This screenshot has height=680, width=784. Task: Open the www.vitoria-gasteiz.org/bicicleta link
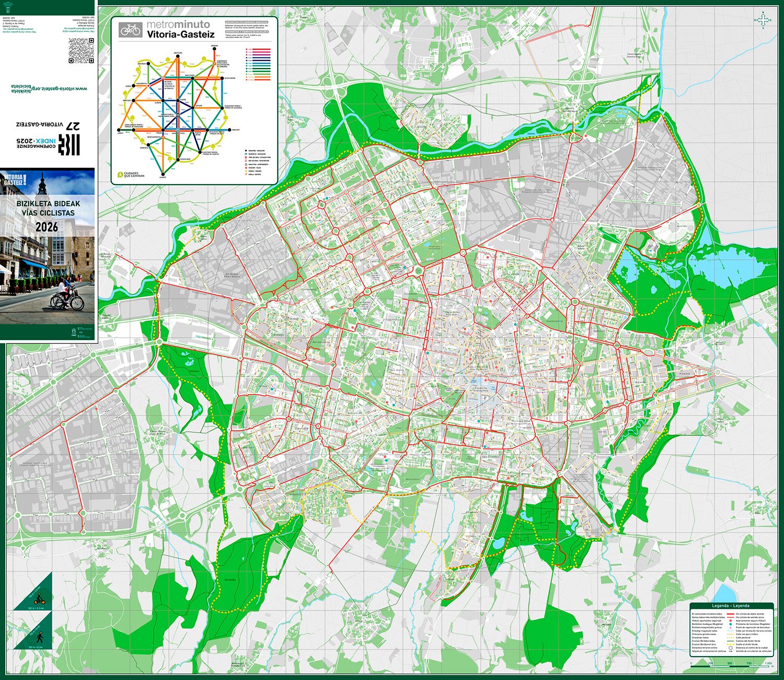50,89
